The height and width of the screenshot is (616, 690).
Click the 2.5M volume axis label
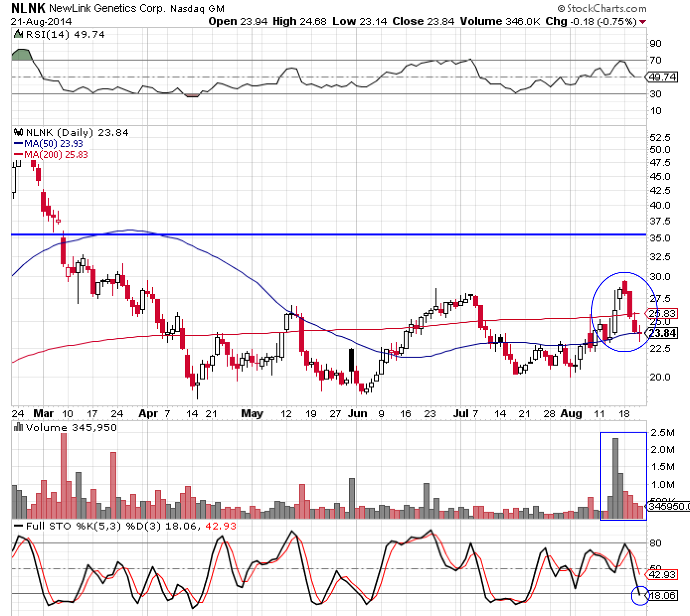pyautogui.click(x=663, y=433)
